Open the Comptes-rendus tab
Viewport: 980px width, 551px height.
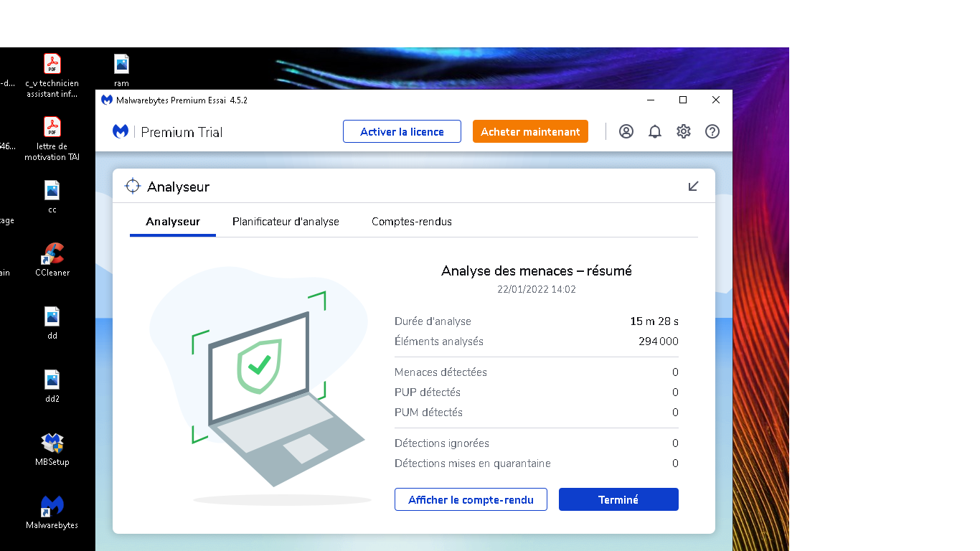point(412,222)
